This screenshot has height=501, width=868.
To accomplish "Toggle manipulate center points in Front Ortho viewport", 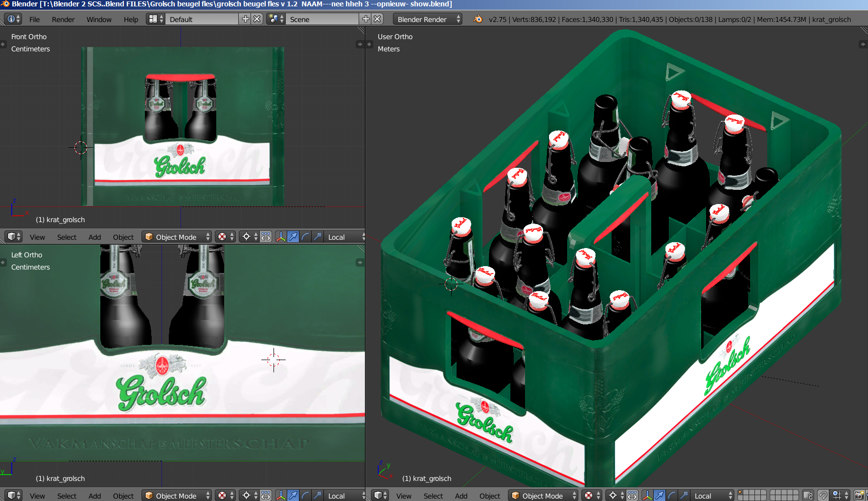I will pyautogui.click(x=266, y=237).
